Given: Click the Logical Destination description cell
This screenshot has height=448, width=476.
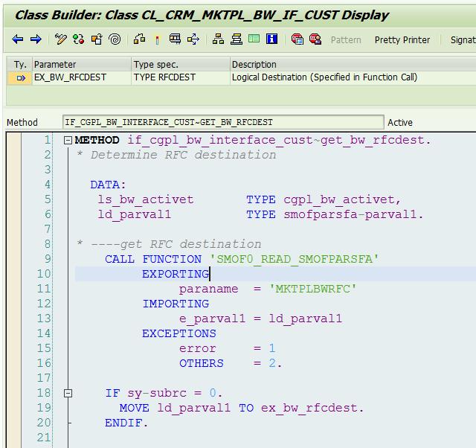Looking at the screenshot, I should pyautogui.click(x=353, y=77).
